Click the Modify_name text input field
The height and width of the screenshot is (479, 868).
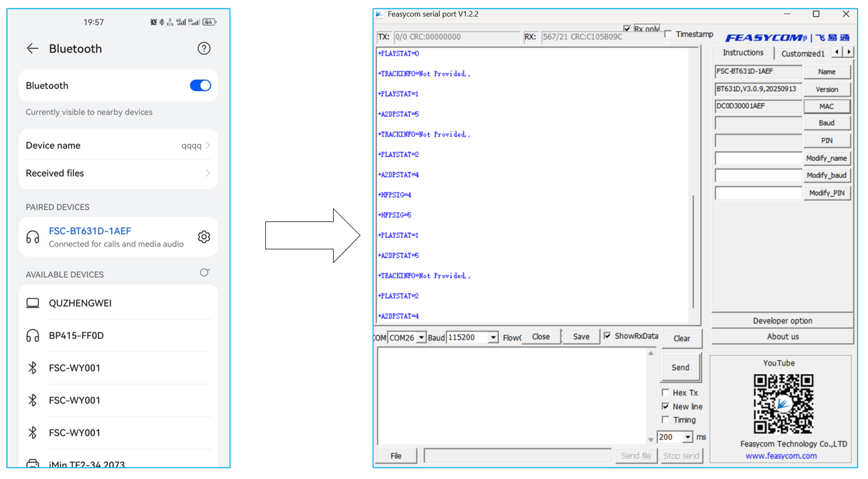[x=758, y=159]
